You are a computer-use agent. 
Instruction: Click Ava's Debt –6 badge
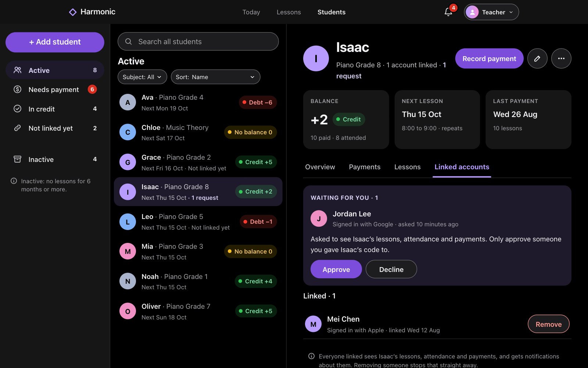(x=258, y=102)
